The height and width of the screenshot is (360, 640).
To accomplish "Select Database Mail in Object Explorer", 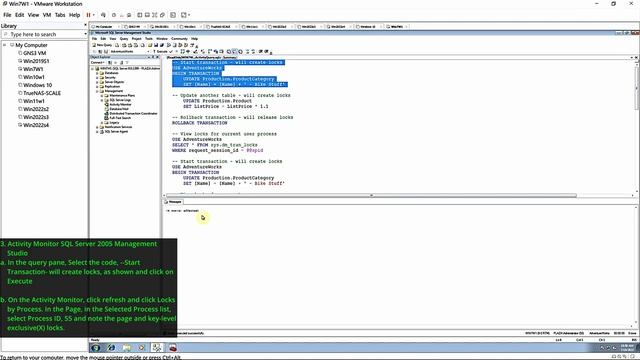I will tap(118, 109).
